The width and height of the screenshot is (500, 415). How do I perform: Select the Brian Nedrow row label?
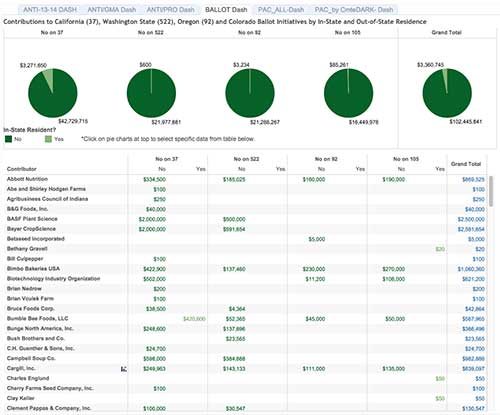click(24, 289)
